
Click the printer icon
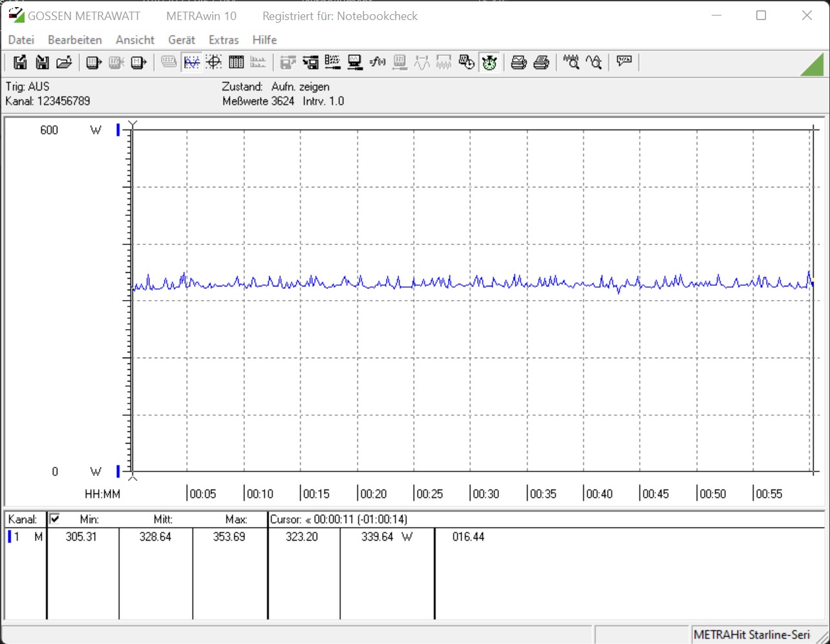(x=542, y=62)
